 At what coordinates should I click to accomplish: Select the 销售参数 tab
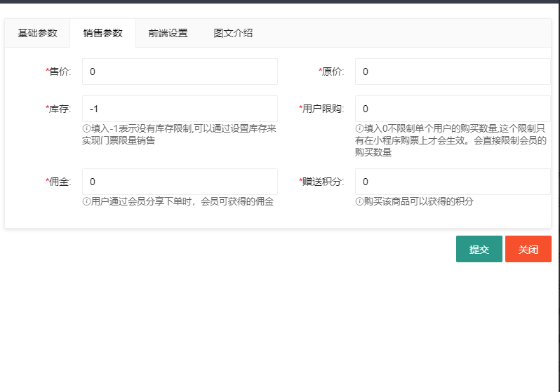[102, 33]
